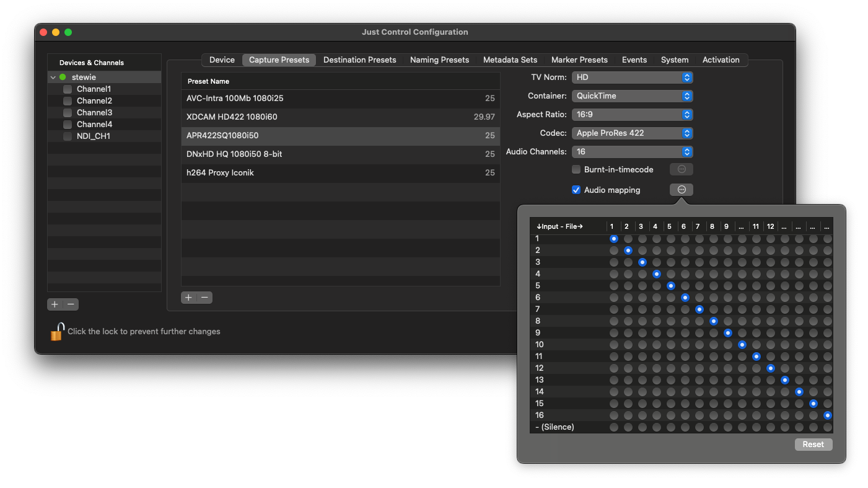868x488 pixels.
Task: Remove selected capture preset with minus
Action: [x=204, y=298]
